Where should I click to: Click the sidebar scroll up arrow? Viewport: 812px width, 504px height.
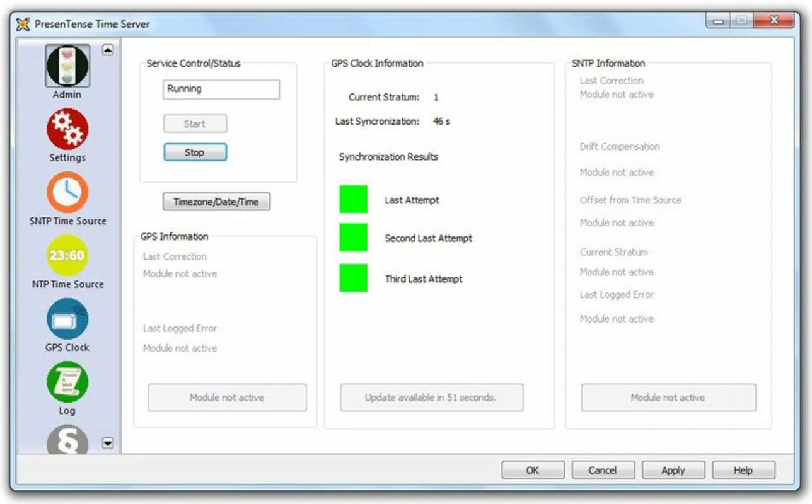[x=108, y=50]
